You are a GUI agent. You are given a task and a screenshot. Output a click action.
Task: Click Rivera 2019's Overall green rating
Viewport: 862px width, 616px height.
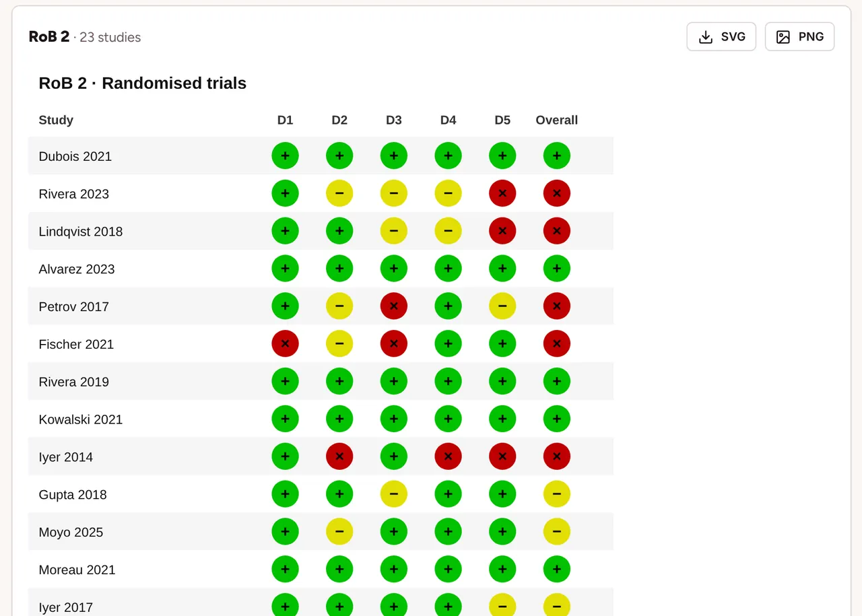coord(557,382)
